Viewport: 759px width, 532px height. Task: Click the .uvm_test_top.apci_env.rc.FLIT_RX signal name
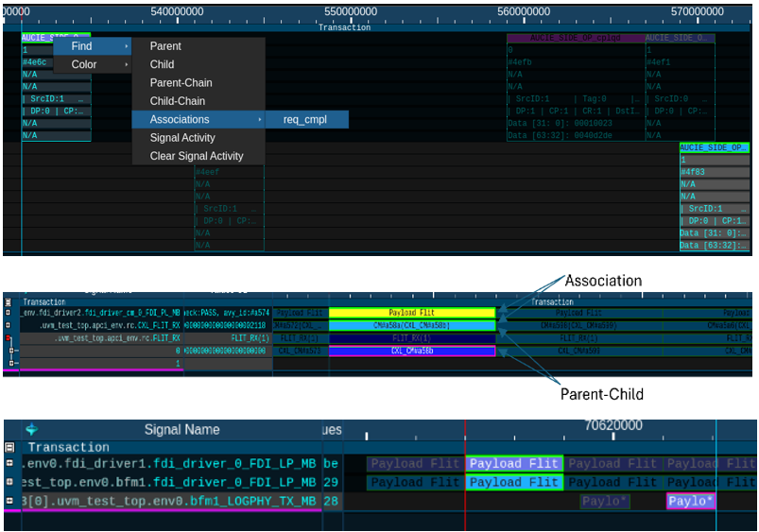117,338
